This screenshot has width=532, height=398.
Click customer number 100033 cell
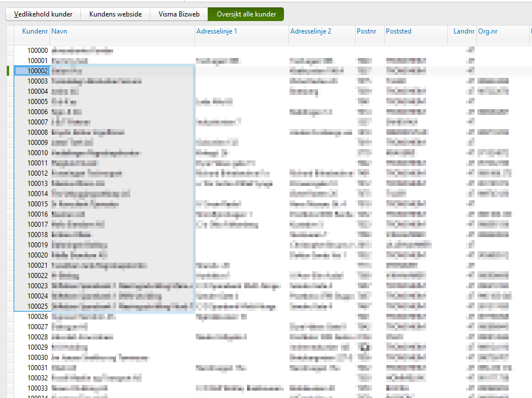coord(37,388)
